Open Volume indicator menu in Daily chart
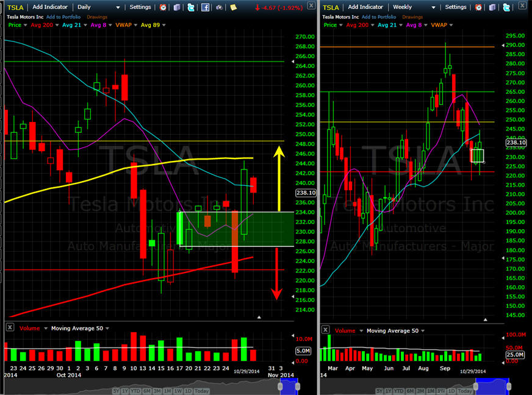Screen dimensions: 532x395 click(x=46, y=328)
